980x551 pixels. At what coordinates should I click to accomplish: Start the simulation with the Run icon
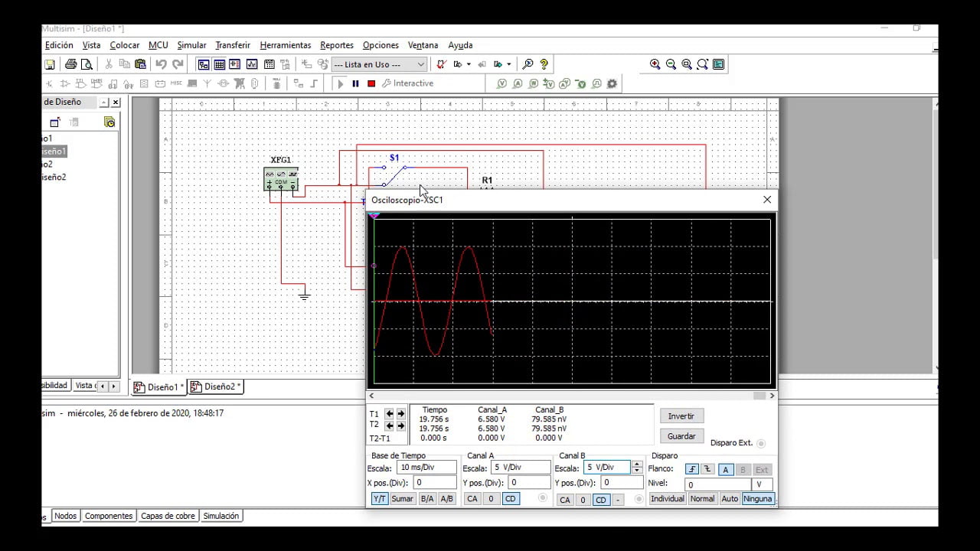click(341, 83)
